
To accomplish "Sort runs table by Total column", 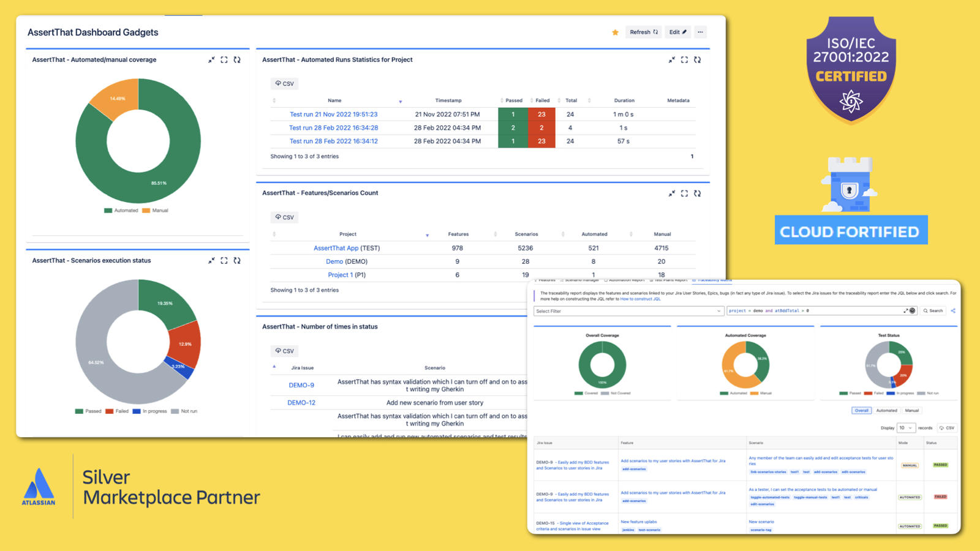I will [571, 100].
